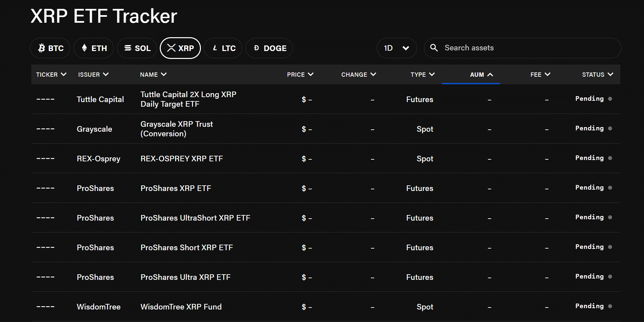Open Tuttle Capital 2X Long XRP Daily Target ETF
The width and height of the screenshot is (644, 322).
pos(188,99)
